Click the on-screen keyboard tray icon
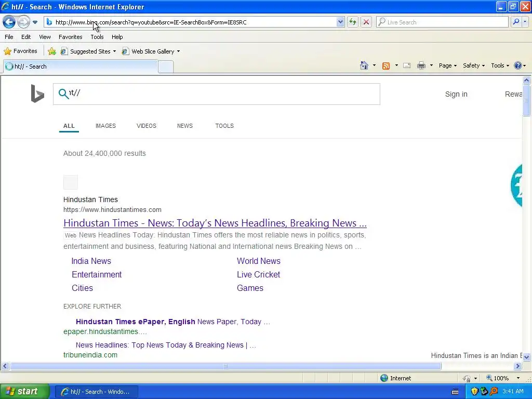Image resolution: width=532 pixels, height=399 pixels. coord(455,392)
